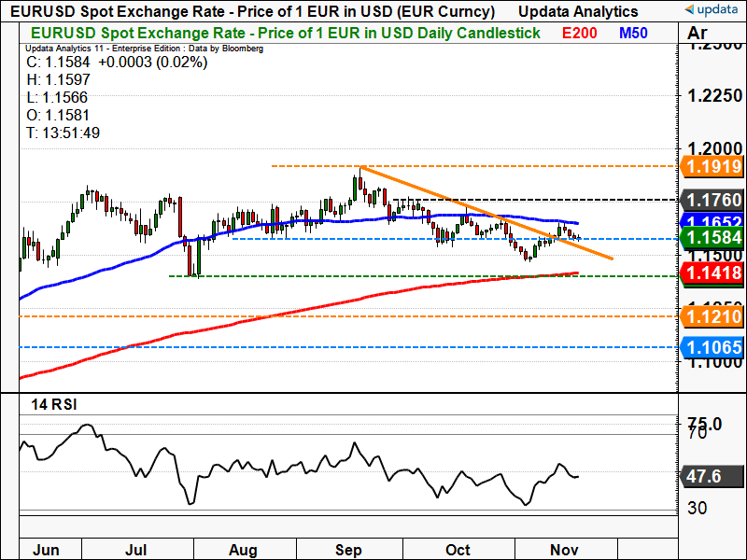
Task: Select the E200 moving average legend label
Action: [581, 33]
